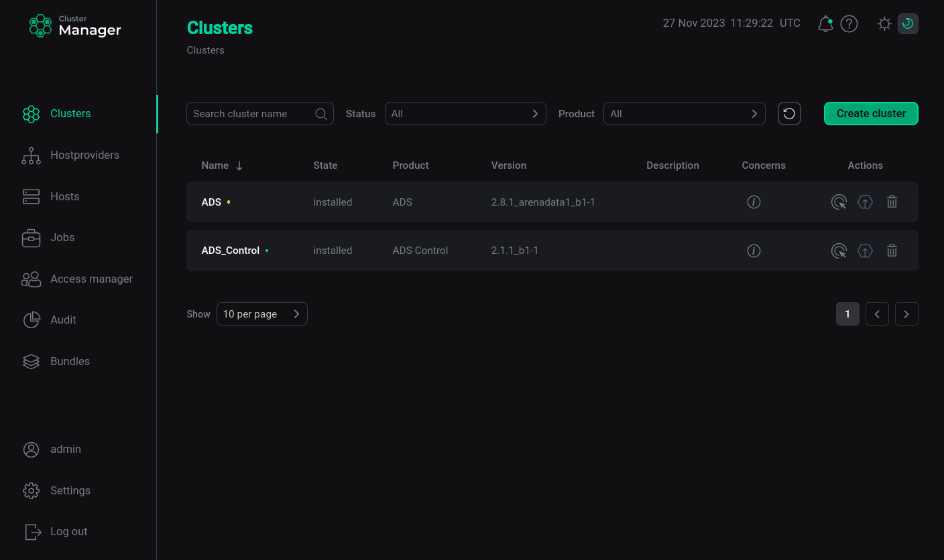Go to next page arrow
The width and height of the screenshot is (944, 560).
(906, 314)
